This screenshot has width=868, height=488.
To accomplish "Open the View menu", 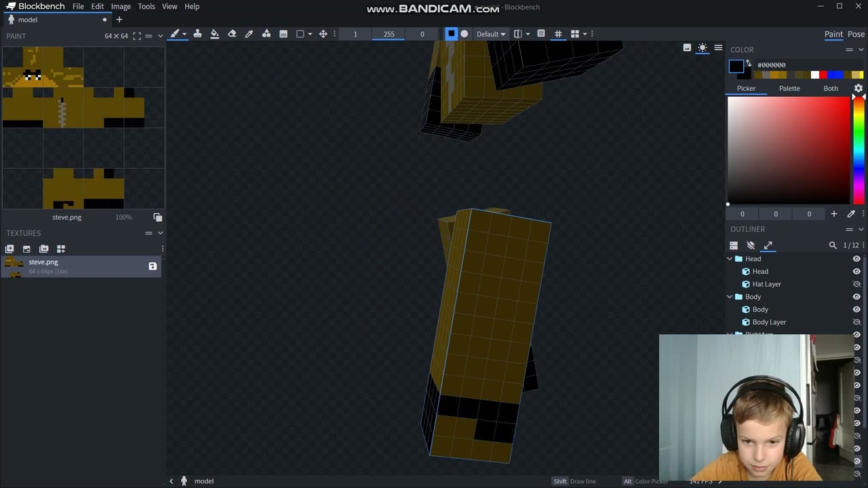I will 170,7.
